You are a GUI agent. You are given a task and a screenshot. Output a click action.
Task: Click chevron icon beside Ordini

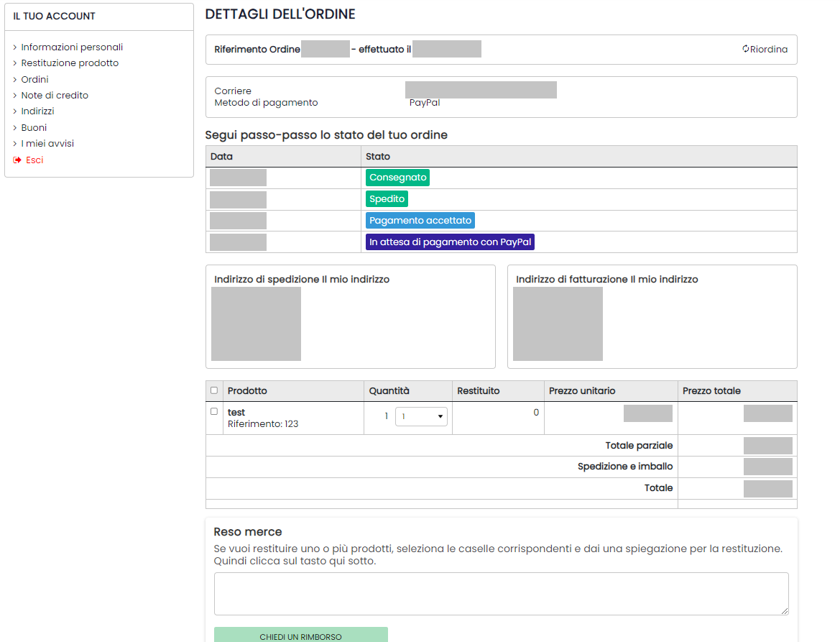(x=15, y=80)
